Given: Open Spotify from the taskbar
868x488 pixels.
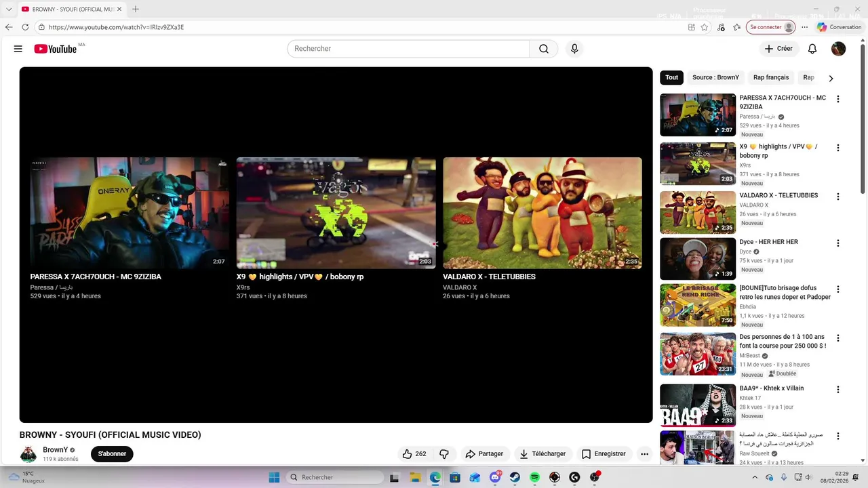Looking at the screenshot, I should click(534, 477).
